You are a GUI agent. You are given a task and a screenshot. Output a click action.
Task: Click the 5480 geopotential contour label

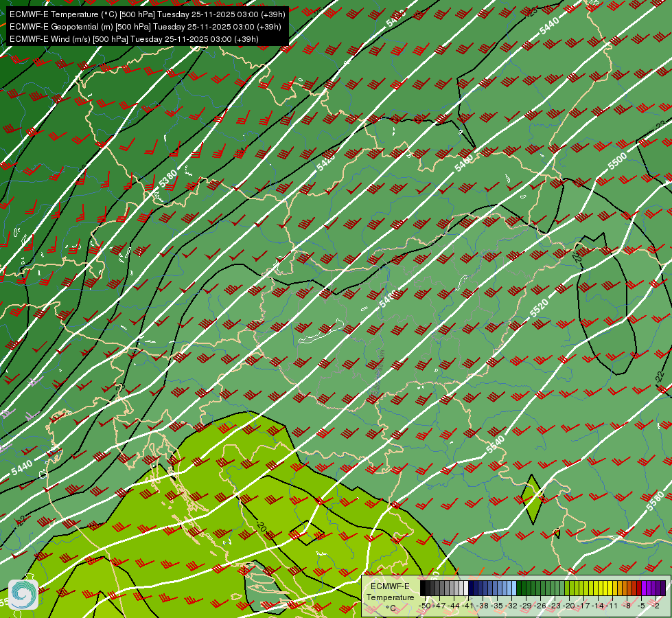(x=389, y=297)
